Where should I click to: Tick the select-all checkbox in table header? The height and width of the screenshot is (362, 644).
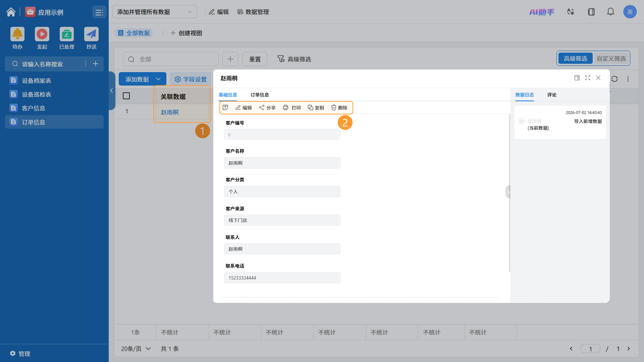[x=126, y=96]
